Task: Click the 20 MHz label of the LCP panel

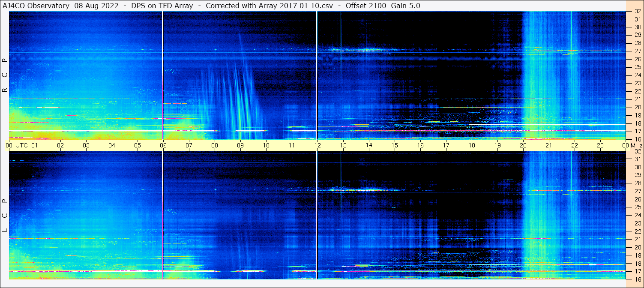Action: coord(637,247)
